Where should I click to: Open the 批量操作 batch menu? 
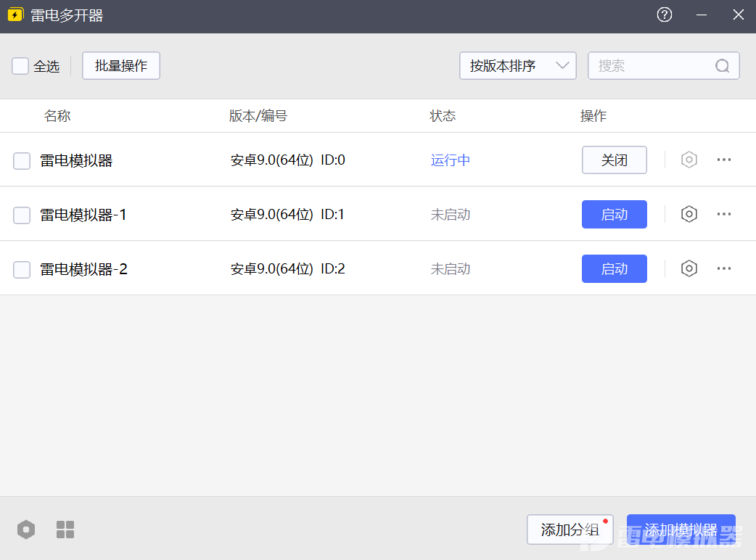pos(120,66)
